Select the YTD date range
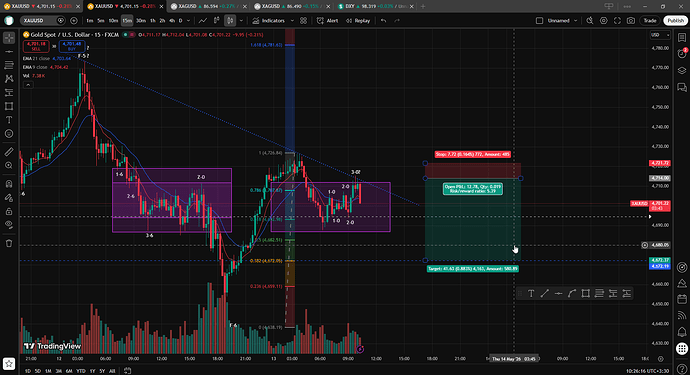Image resolution: width=690 pixels, height=375 pixels. (x=81, y=371)
